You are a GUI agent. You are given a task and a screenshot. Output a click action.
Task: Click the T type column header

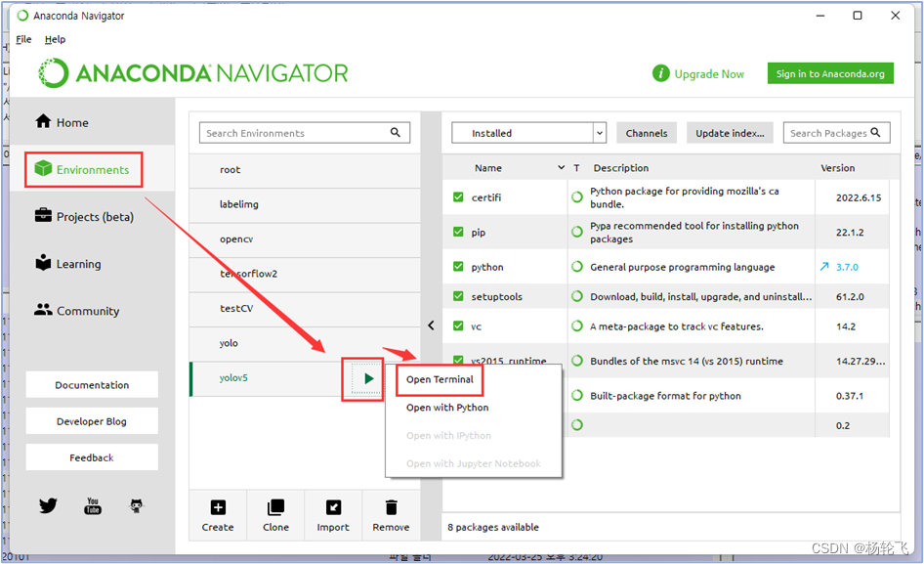pos(576,168)
